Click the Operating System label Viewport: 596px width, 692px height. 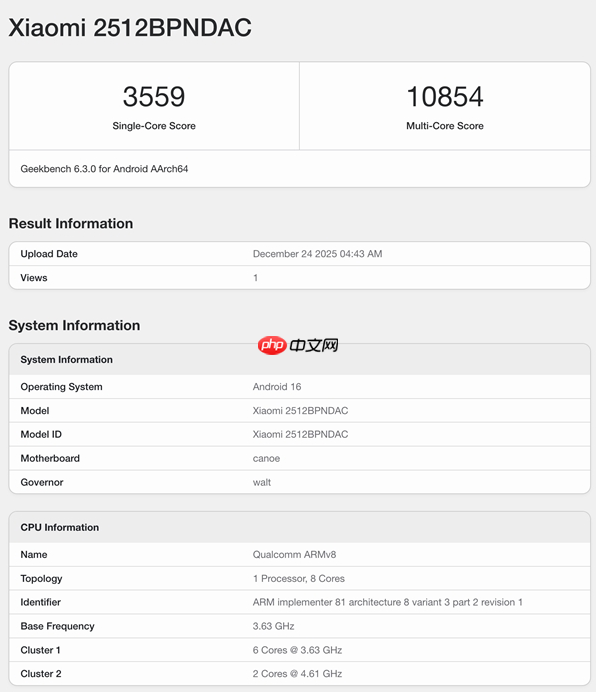tap(61, 387)
